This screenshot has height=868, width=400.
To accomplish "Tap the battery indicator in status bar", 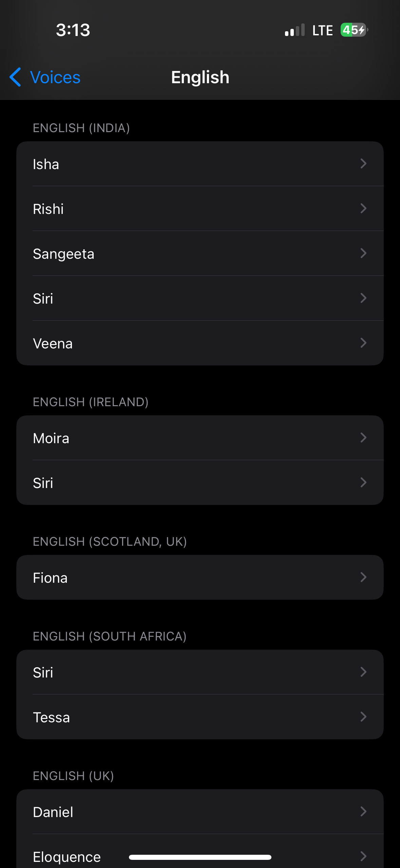I will (354, 30).
